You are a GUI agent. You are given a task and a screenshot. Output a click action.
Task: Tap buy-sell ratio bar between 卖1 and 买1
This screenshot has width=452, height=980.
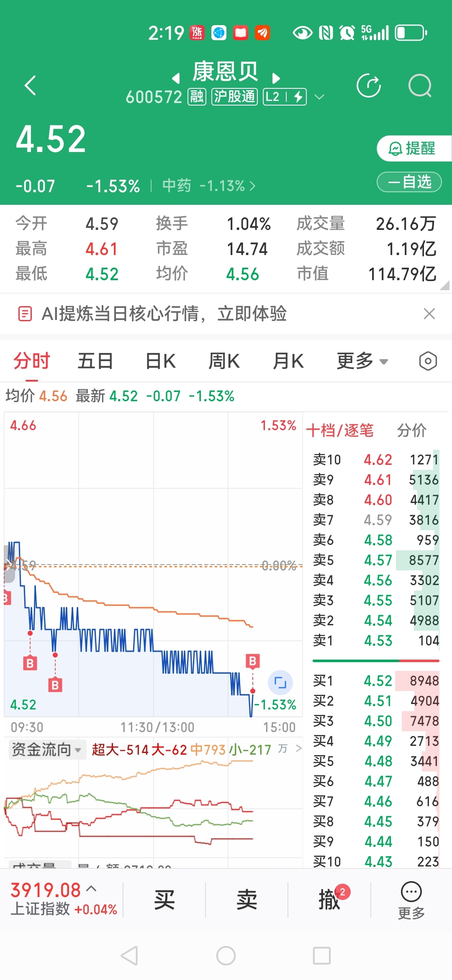(376, 661)
